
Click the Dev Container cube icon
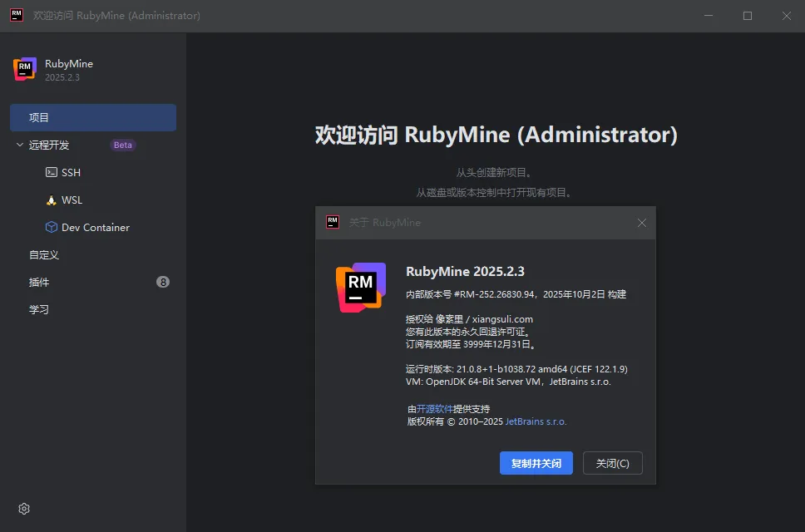tap(52, 228)
